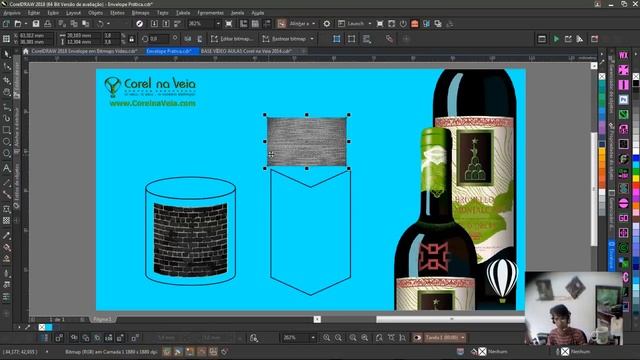This screenshot has height=360, width=640.
Task: Toggle the layer eye visibility icon
Action: 417,338
